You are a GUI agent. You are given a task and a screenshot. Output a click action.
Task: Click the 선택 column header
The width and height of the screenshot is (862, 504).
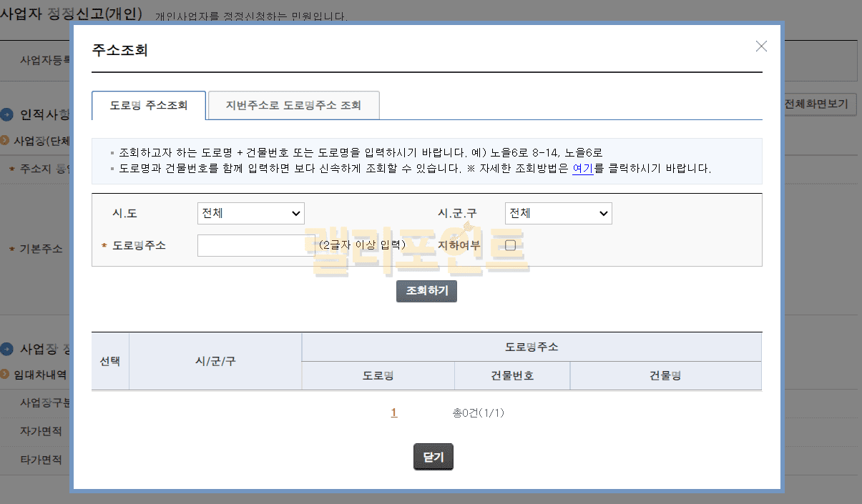(x=110, y=361)
